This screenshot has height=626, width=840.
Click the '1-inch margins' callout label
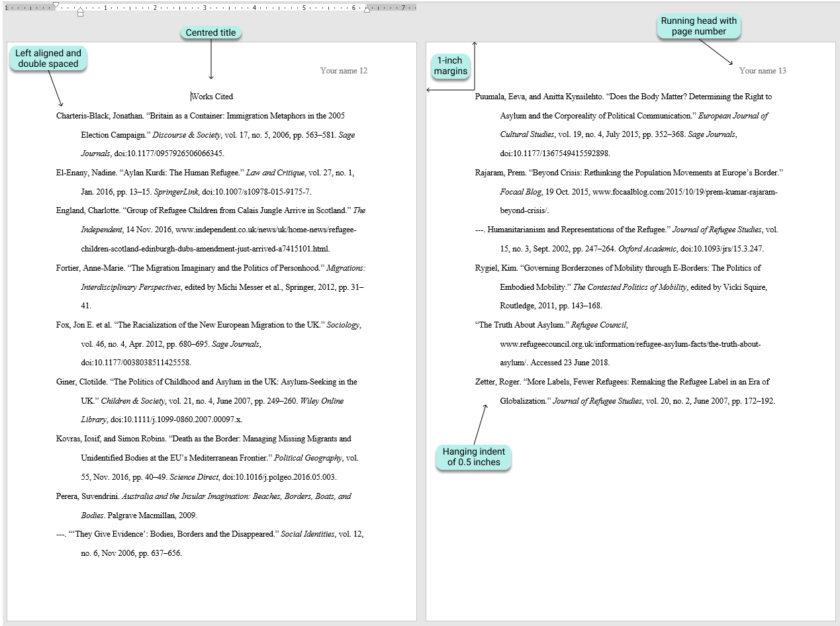tap(451, 66)
